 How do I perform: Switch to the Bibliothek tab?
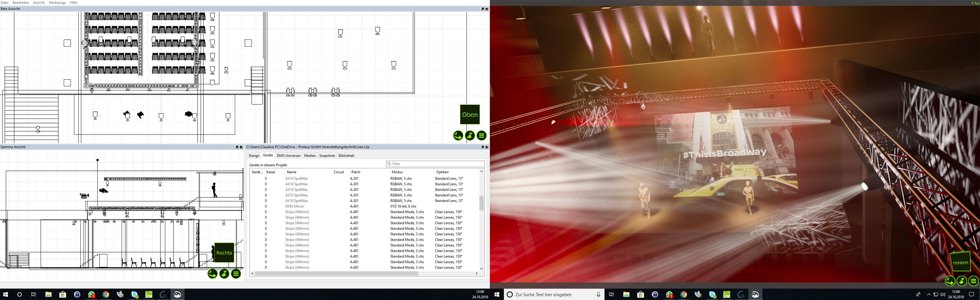(x=346, y=156)
